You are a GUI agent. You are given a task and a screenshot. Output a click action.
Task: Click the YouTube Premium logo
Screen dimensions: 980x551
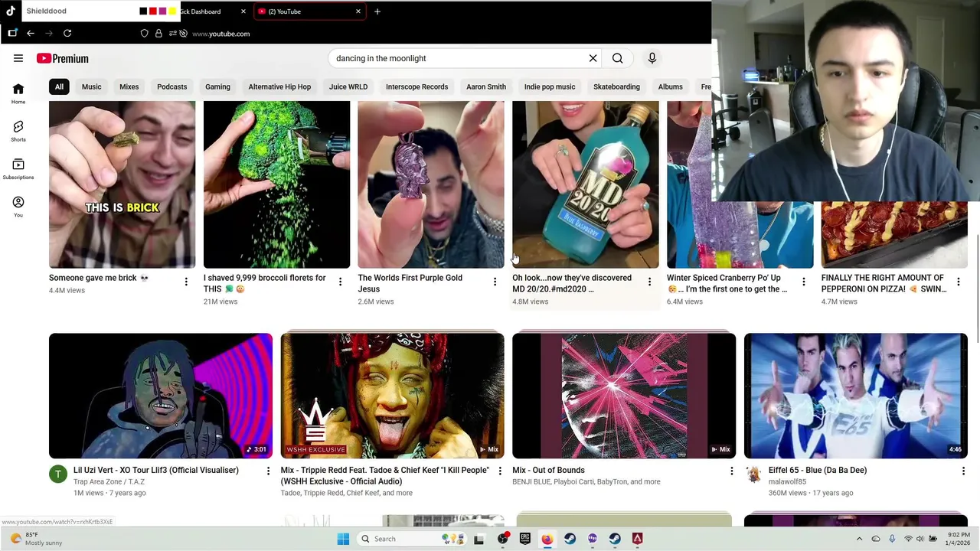click(x=63, y=58)
